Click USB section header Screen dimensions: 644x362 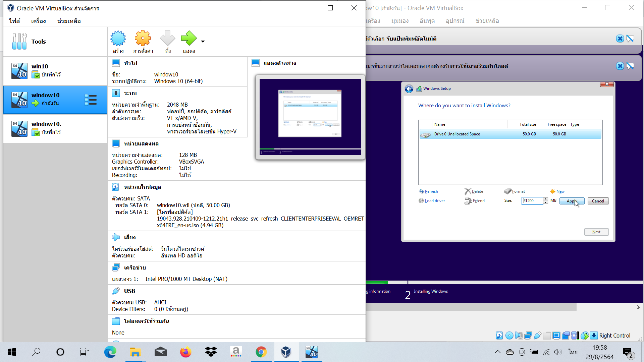(129, 291)
